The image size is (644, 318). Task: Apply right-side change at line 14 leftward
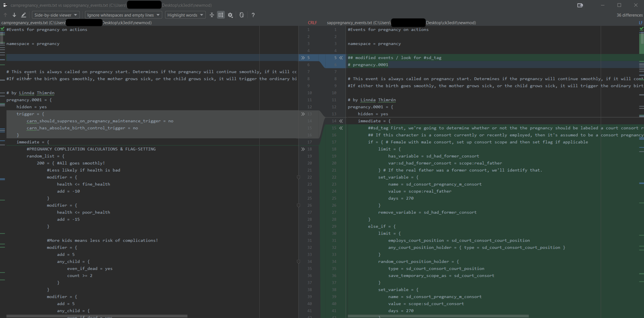click(x=341, y=121)
